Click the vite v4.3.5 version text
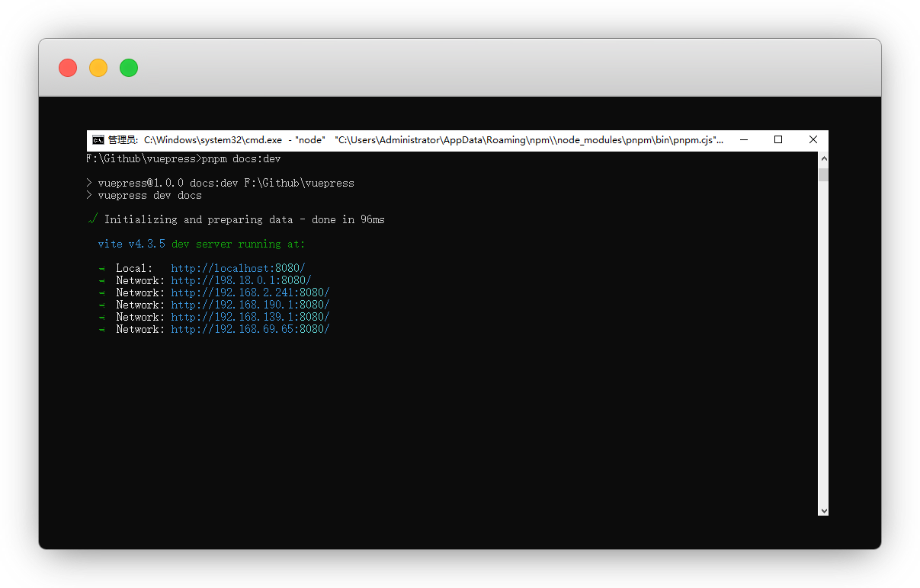The width and height of the screenshot is (920, 588). pos(131,244)
